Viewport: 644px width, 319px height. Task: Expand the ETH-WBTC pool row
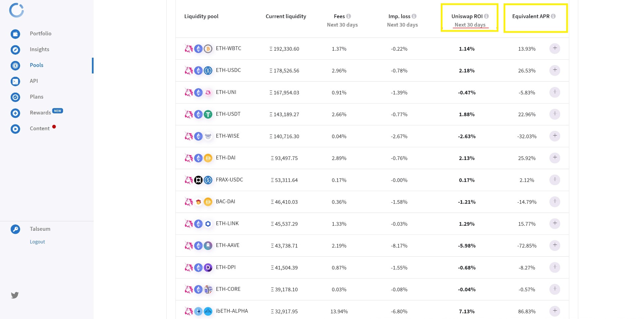point(555,48)
